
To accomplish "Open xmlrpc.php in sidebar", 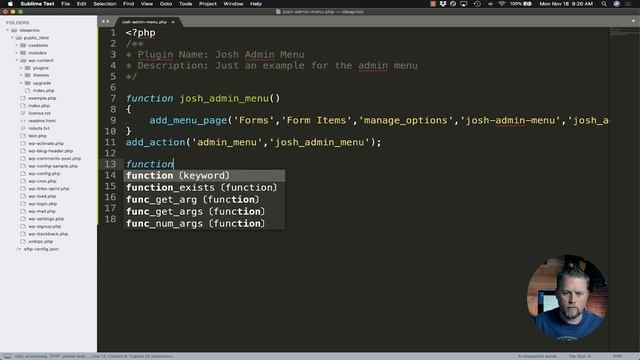I will [x=40, y=241].
